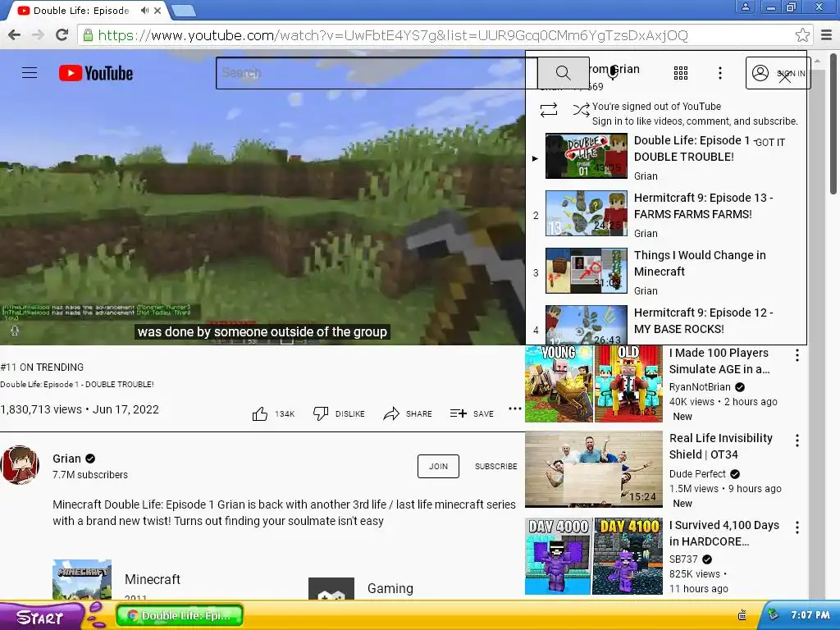Open I Survived 4,100 Days video title
Viewport: 840px width, 630px height.
724,533
